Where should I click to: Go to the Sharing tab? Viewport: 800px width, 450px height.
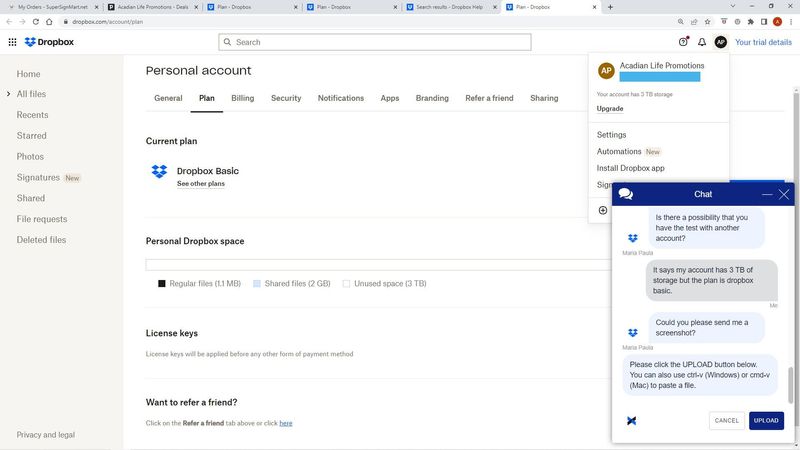tap(544, 98)
